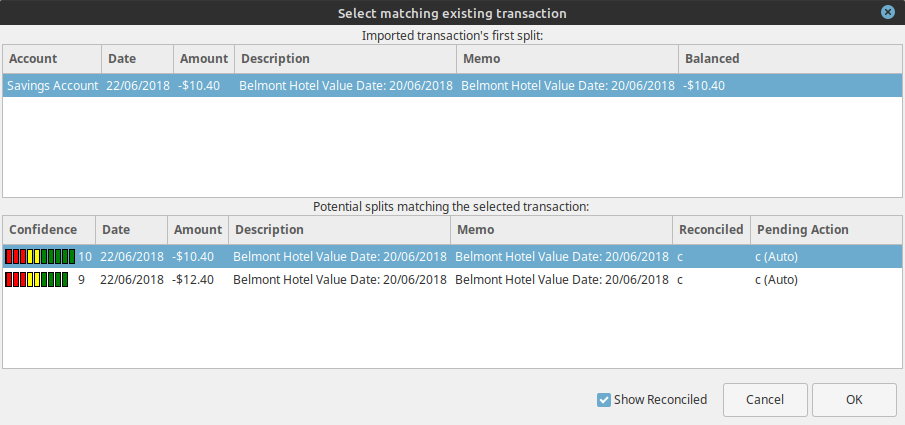Close the transaction matching dialog

click(x=887, y=13)
